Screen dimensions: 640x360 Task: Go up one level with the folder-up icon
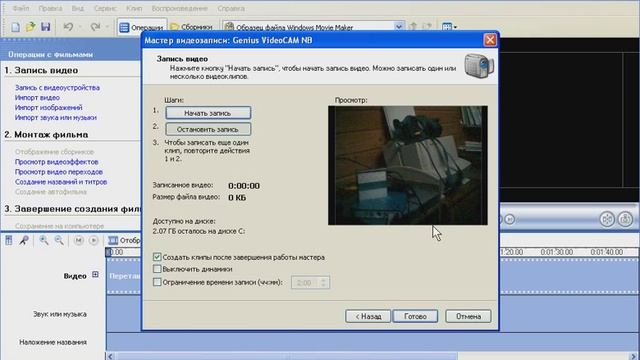(x=413, y=27)
